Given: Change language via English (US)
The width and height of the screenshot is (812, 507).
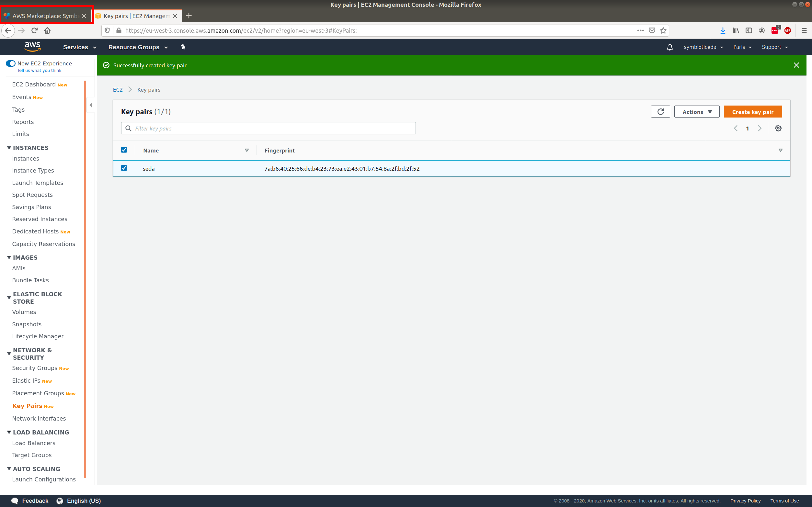Looking at the screenshot, I should click(79, 501).
